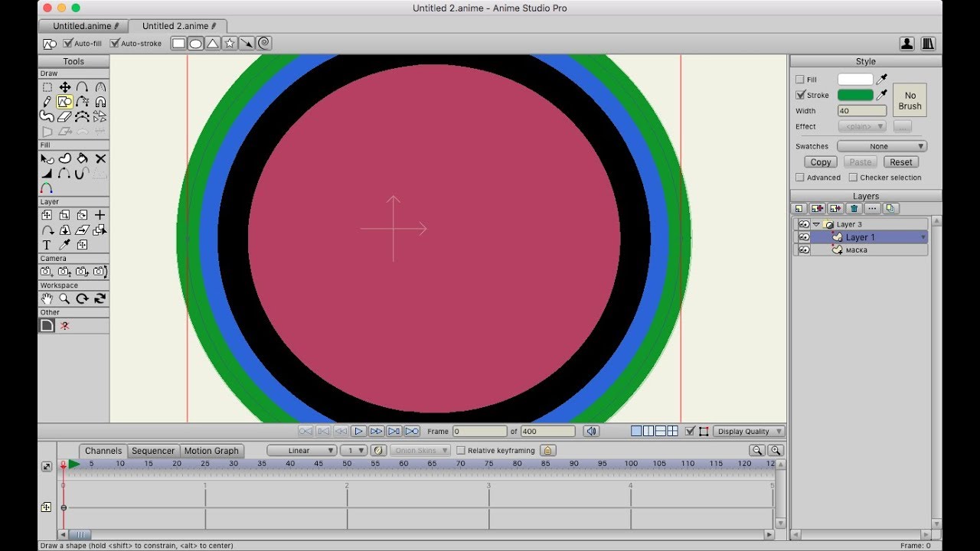Screen dimensions: 980x551
Task: Select the Blob Brush tool
Action: 47,116
